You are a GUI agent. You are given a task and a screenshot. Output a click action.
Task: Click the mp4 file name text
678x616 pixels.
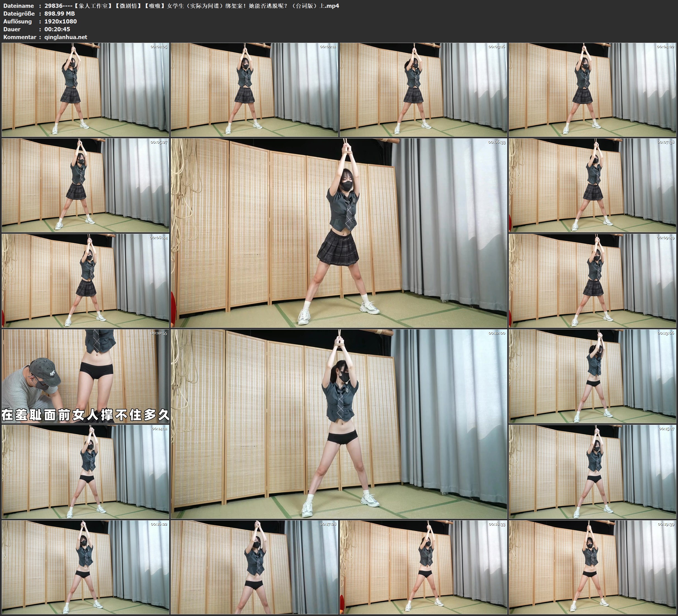(x=191, y=6)
